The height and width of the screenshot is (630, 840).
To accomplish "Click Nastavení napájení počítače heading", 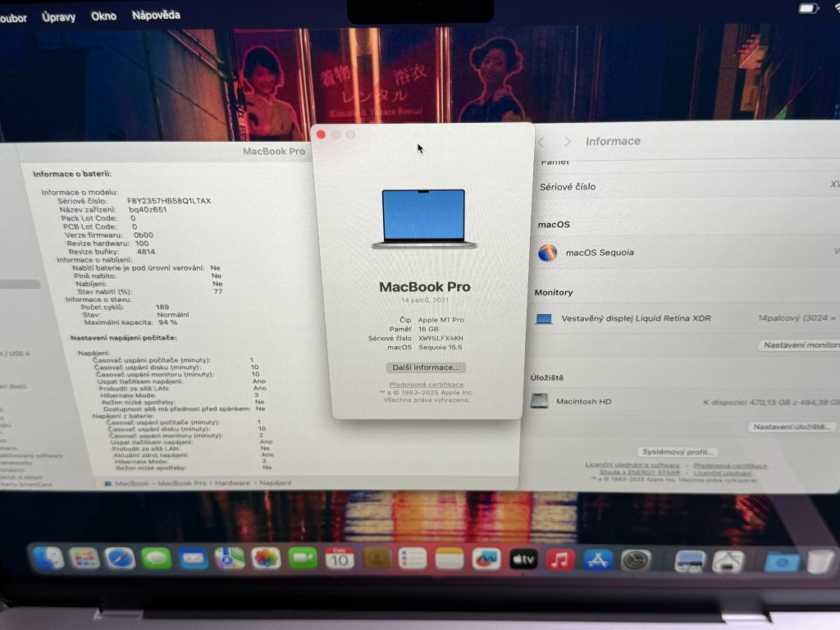I will 124,338.
